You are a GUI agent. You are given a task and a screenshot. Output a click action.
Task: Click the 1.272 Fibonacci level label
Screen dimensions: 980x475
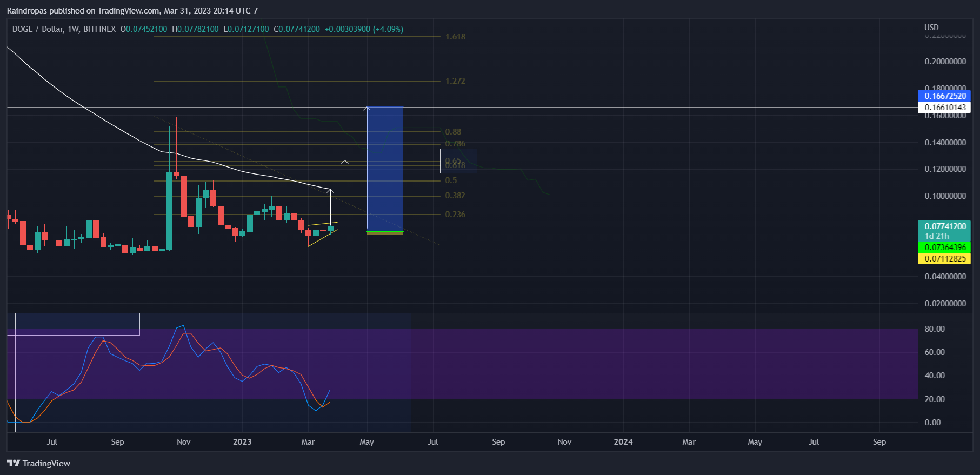pos(455,81)
